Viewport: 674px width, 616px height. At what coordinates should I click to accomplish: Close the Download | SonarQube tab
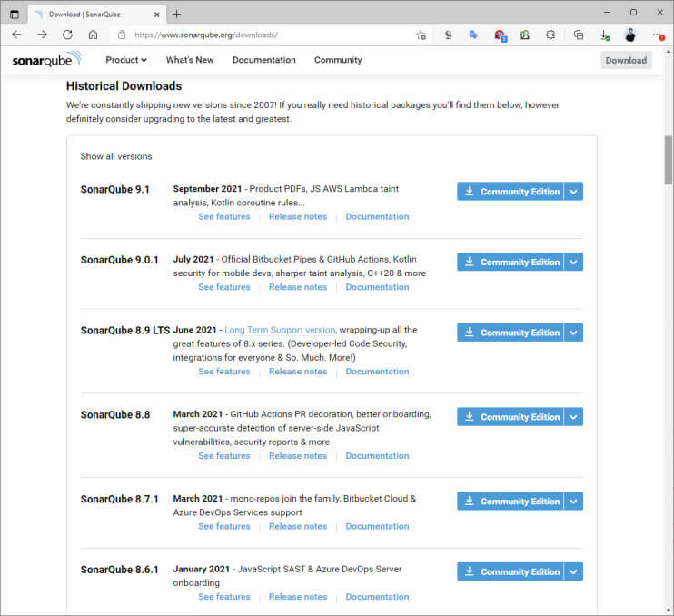(x=157, y=15)
